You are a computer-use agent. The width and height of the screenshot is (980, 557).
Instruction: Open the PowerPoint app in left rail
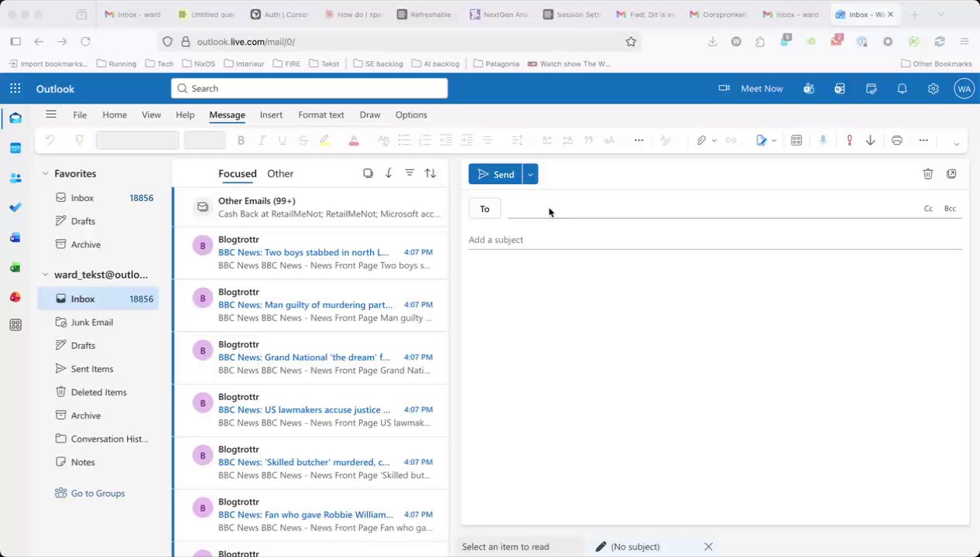pos(15,297)
